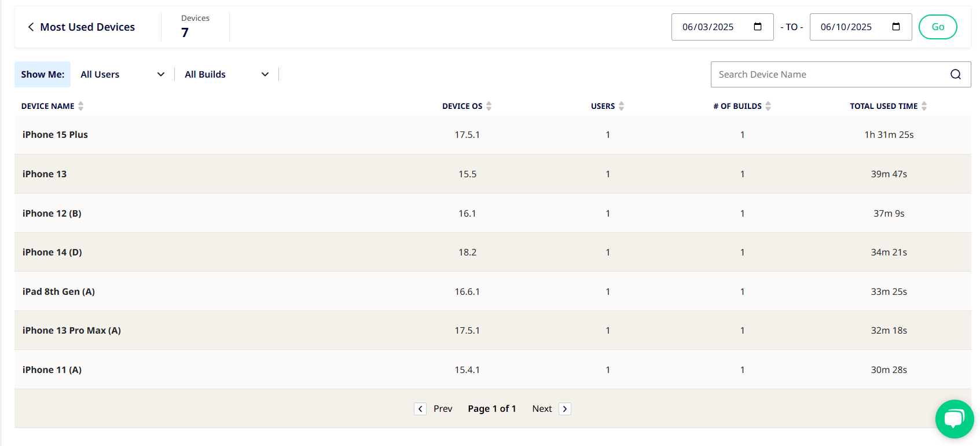Sort by Device Name column arrows
Viewport: 980px width, 446px height.
(81, 106)
